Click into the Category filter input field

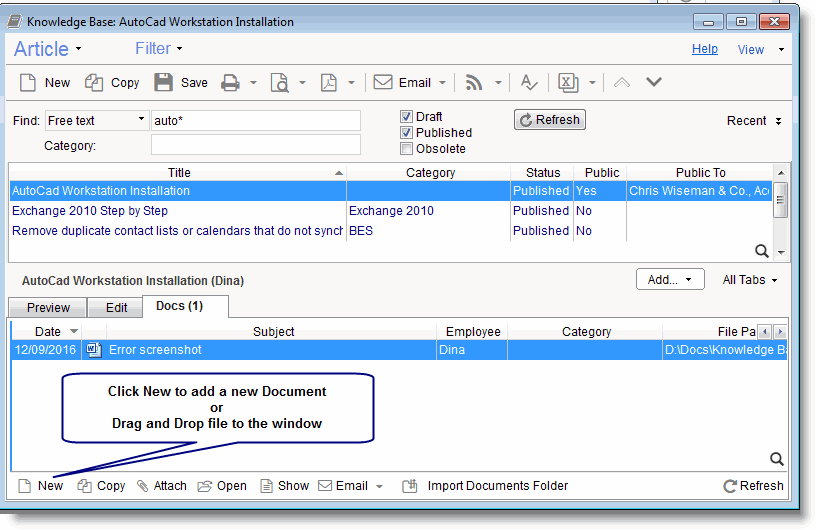(x=255, y=146)
